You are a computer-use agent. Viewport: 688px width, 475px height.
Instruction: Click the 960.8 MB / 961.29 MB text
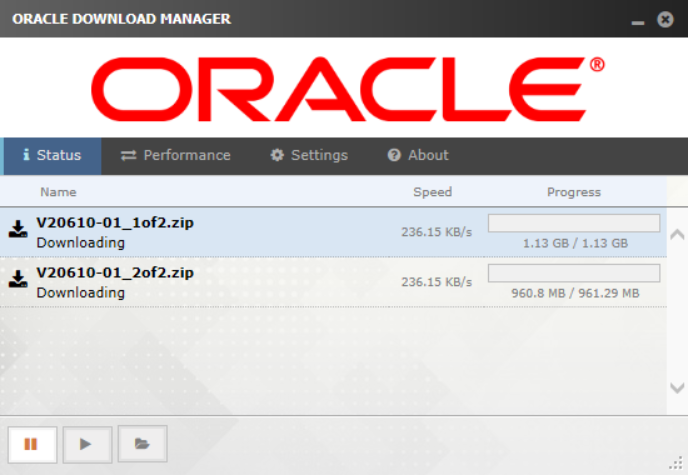(575, 293)
